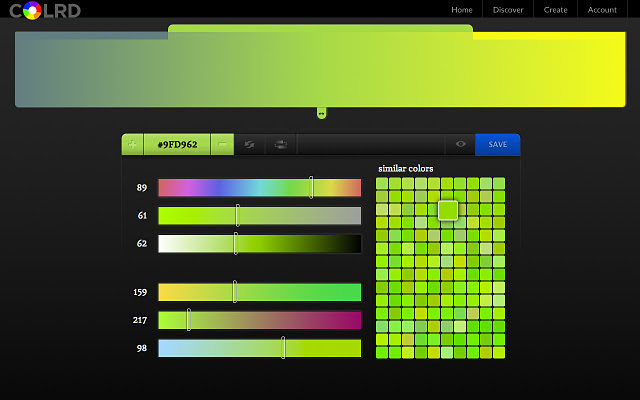
Task: Remove the color stop with the minus button
Action: pyautogui.click(x=222, y=144)
